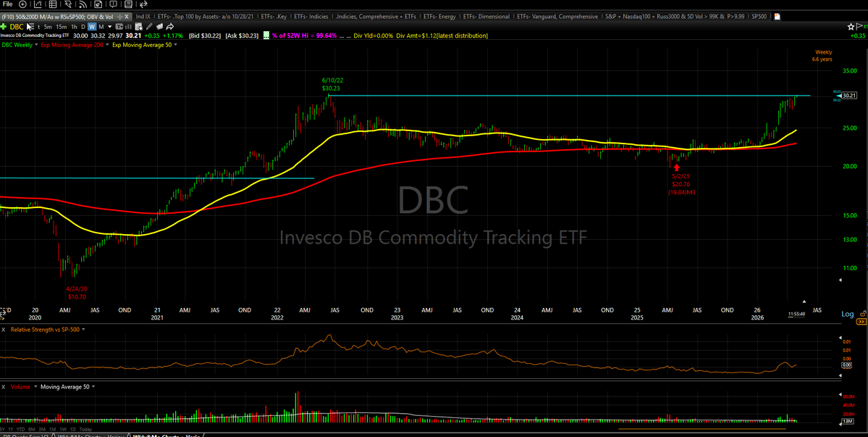
Task: Open the watchlist table icon
Action: pos(53,4)
